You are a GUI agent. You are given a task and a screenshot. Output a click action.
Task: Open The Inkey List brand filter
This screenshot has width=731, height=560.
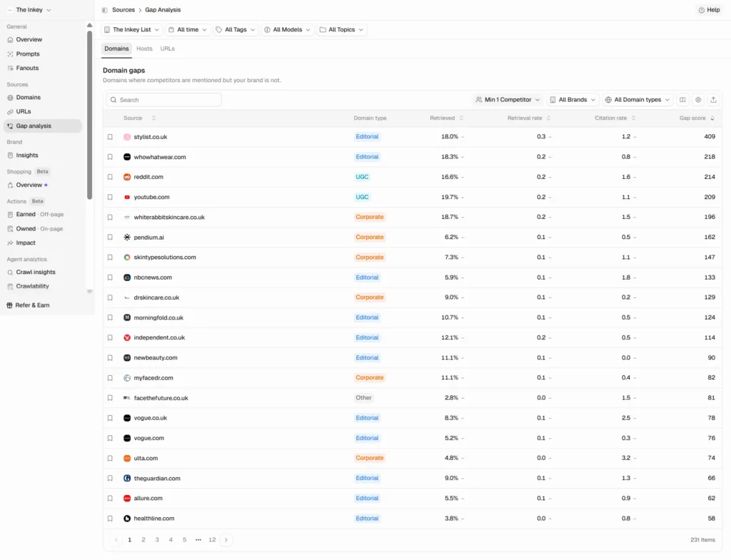tap(132, 30)
